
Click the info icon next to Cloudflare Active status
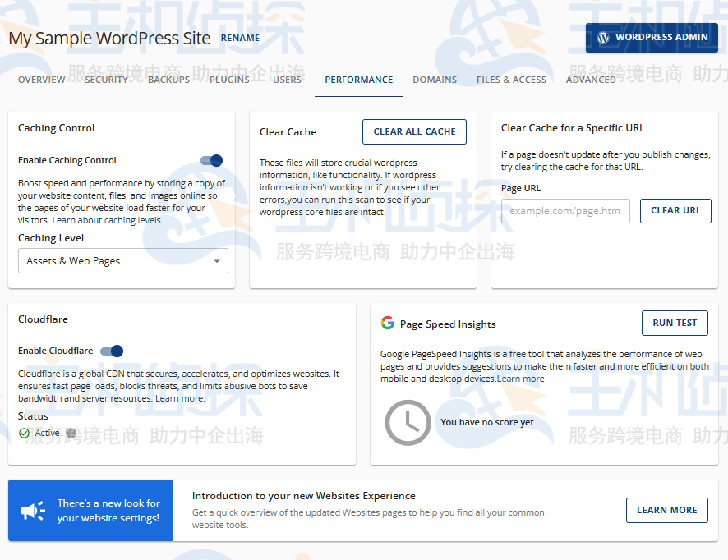pos(71,432)
